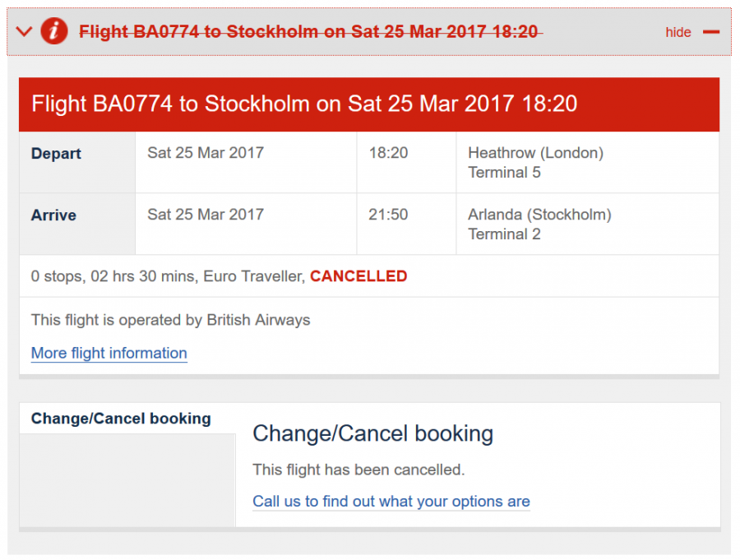Screen dimensions: 740x560
Task: Click the 'operated by British Airways' text
Action: (x=171, y=320)
